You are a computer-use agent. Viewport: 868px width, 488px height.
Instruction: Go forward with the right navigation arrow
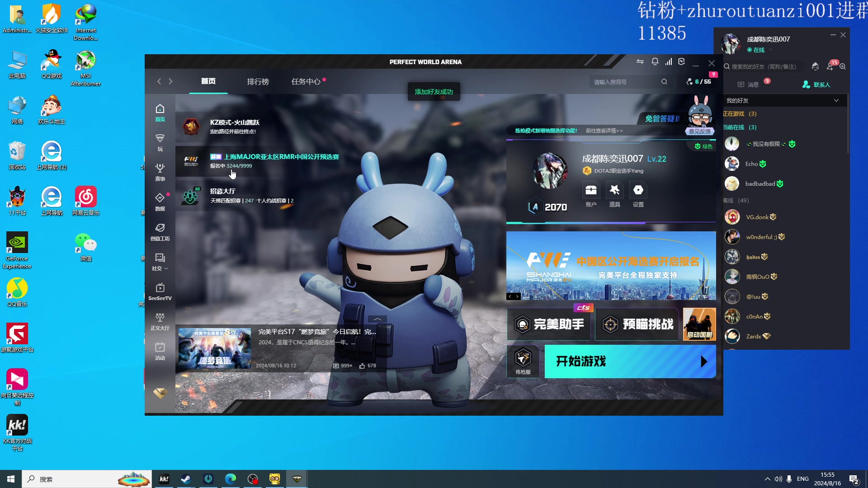tap(170, 81)
